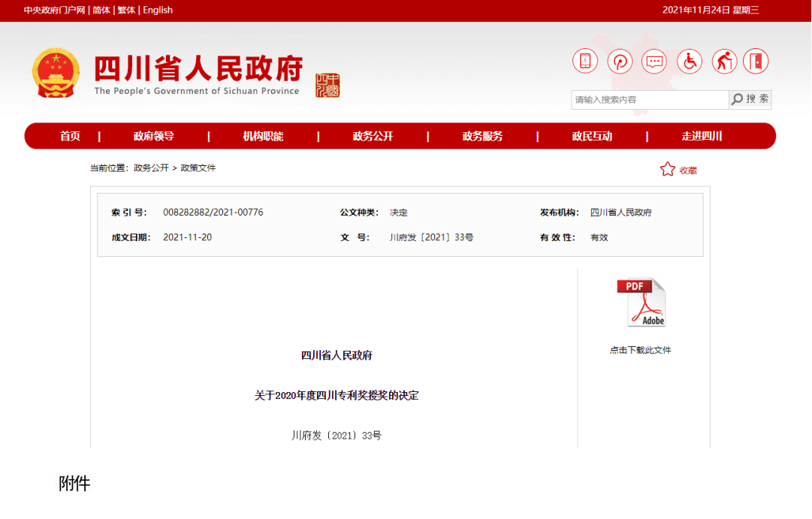Click the 当前位置 breadcrumb label

(109, 167)
